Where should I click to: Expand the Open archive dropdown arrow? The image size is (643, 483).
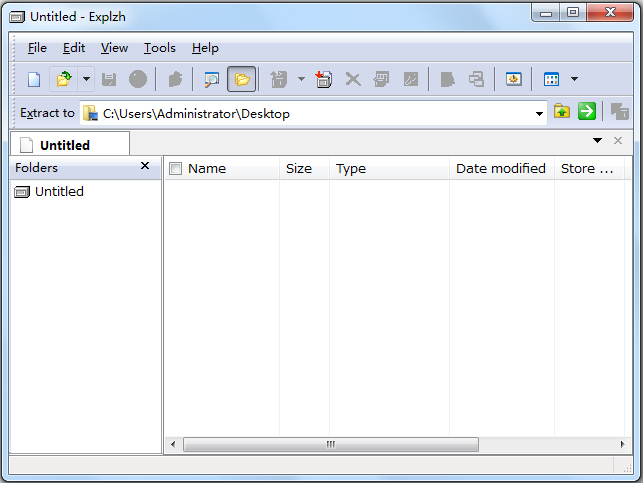pyautogui.click(x=86, y=79)
